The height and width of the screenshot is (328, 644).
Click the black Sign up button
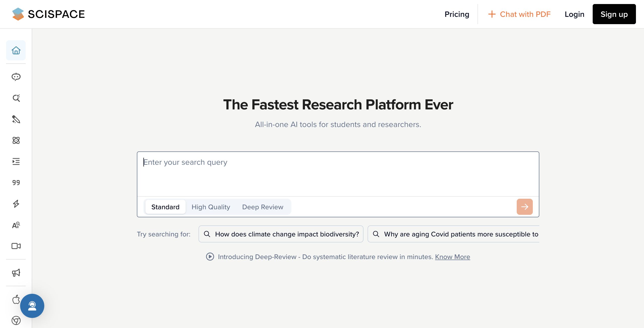click(x=614, y=14)
